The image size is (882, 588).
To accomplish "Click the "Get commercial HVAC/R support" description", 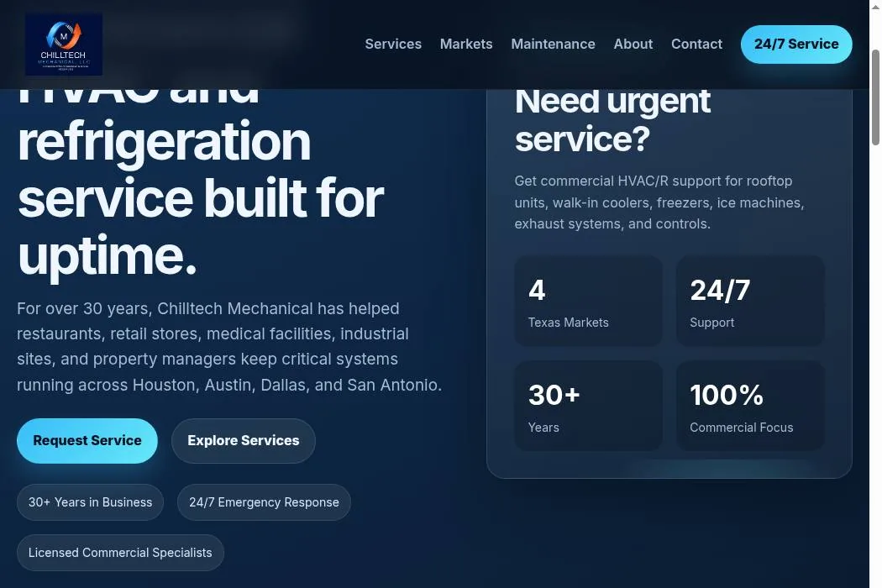I will coord(659,202).
